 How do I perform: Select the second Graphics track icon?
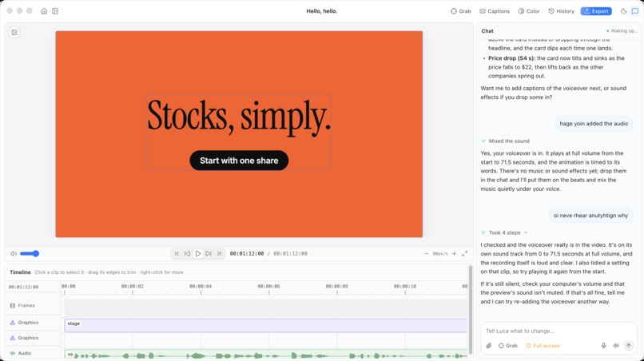(12, 338)
